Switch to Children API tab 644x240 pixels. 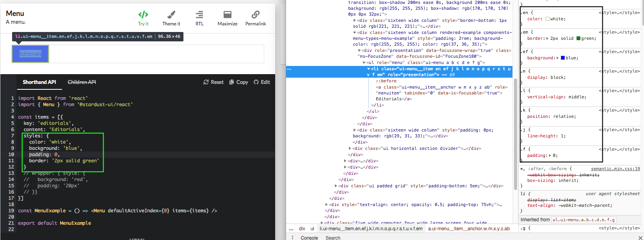[x=82, y=82]
